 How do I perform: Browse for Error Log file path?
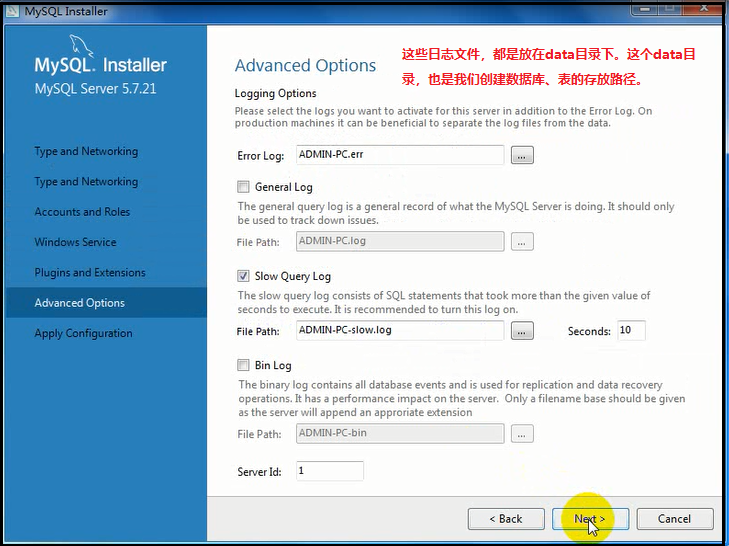click(522, 155)
